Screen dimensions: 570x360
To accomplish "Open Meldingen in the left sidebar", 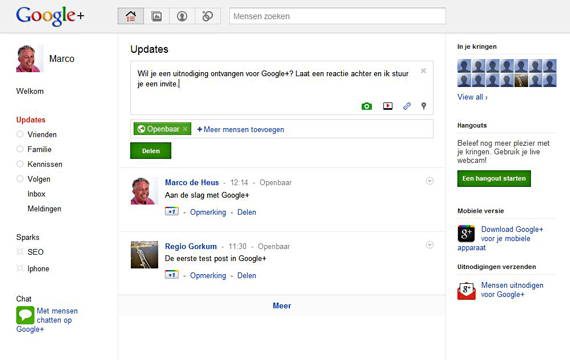I will click(x=44, y=209).
